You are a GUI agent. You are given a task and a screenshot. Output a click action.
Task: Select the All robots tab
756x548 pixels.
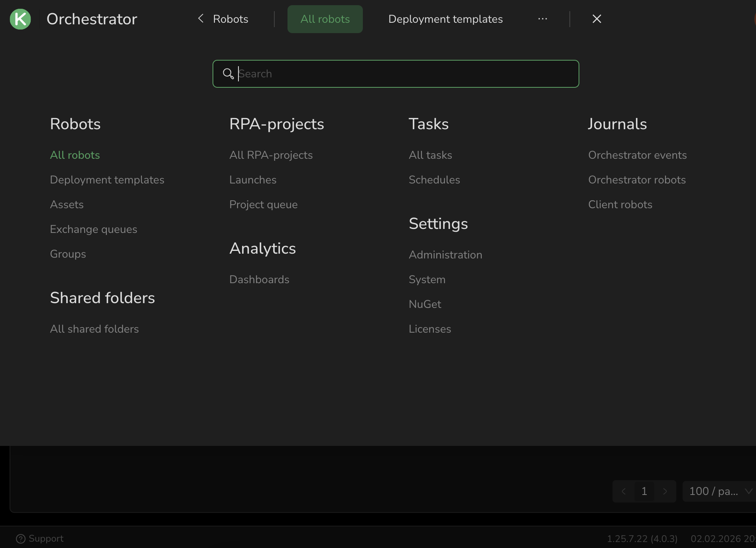click(x=325, y=19)
